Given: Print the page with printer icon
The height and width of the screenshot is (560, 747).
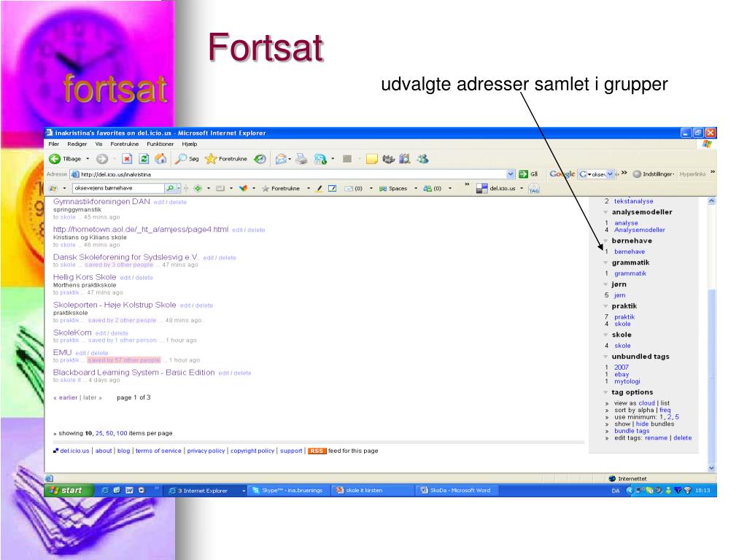Looking at the screenshot, I should coord(301,159).
